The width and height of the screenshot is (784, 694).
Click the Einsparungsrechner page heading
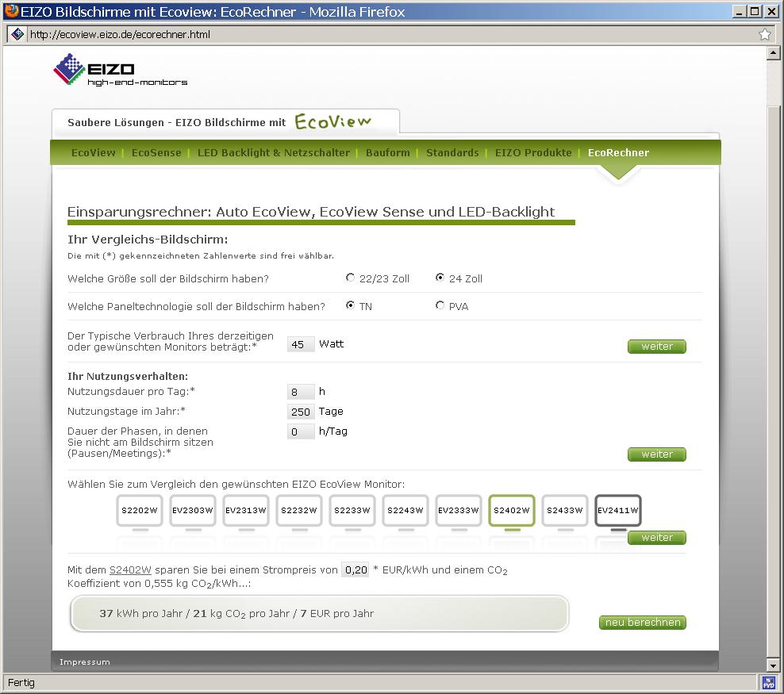coord(311,212)
